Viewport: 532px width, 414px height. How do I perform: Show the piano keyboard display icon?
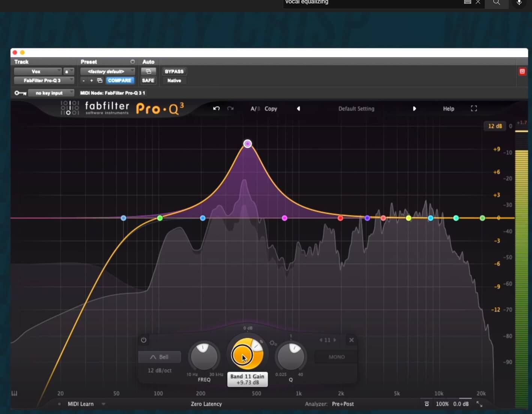point(15,393)
